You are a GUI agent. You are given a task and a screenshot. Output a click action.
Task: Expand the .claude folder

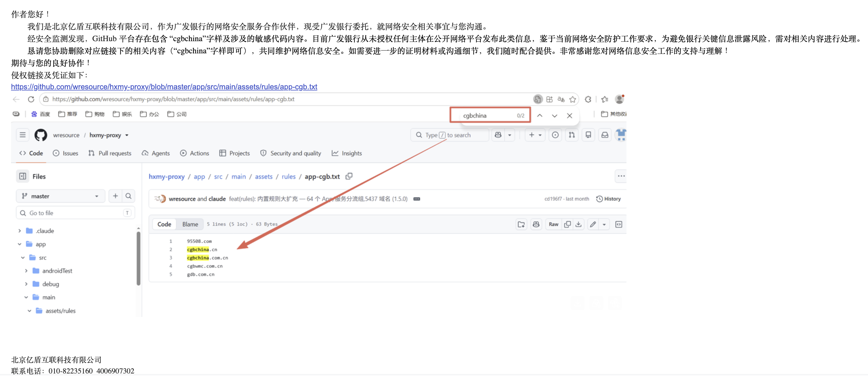point(19,231)
